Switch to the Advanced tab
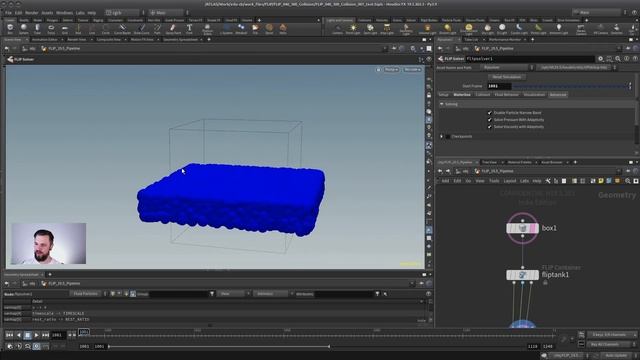 tap(558, 95)
